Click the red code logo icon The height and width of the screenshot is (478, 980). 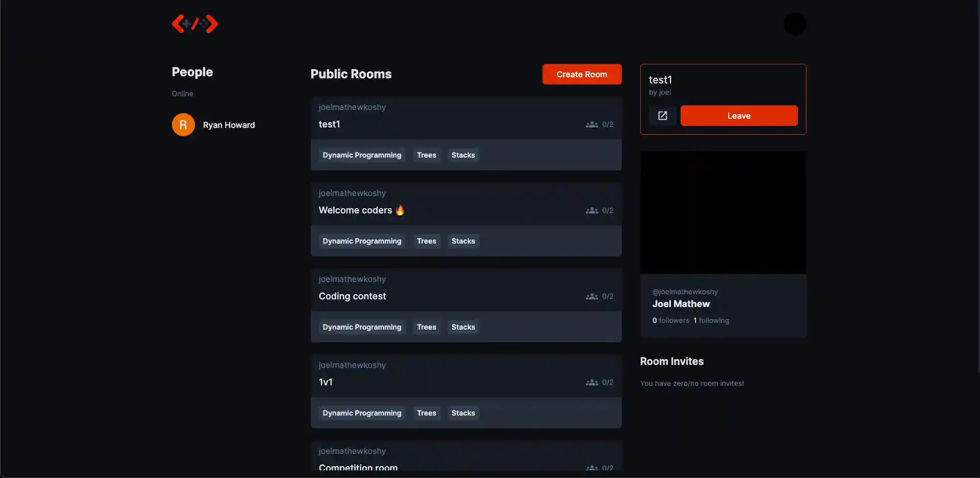[x=195, y=24]
